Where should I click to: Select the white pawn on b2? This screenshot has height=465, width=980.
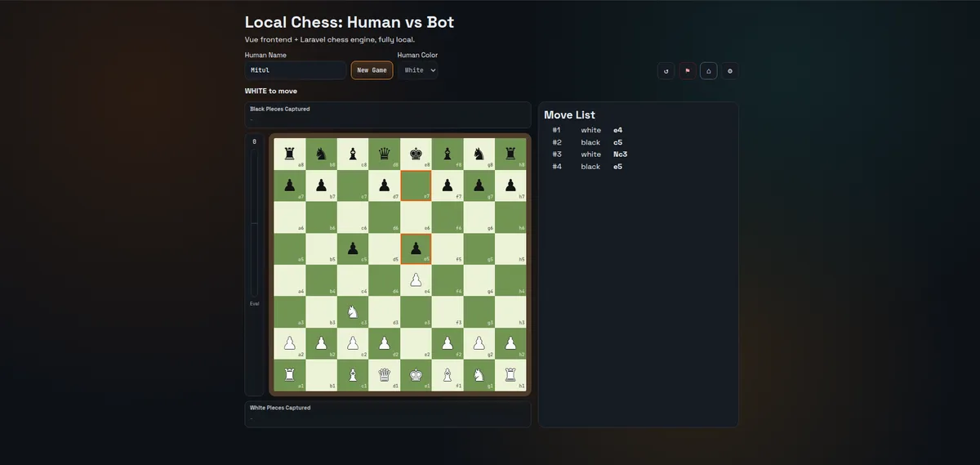(x=321, y=343)
